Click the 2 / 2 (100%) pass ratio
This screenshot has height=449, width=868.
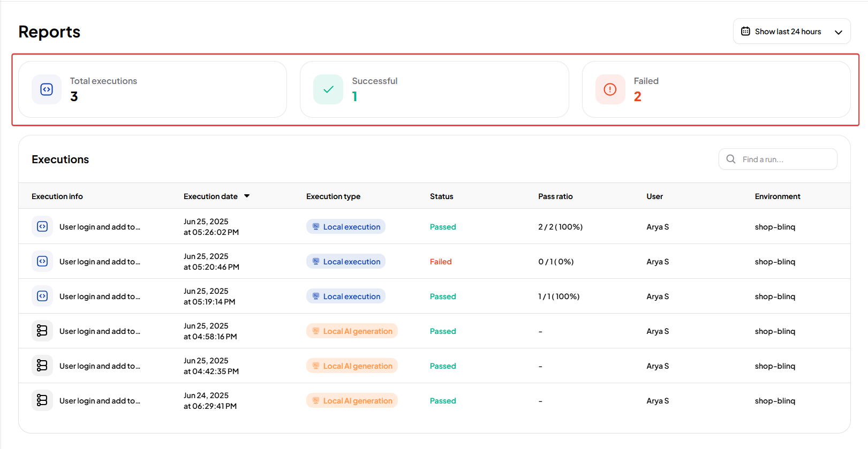(560, 227)
